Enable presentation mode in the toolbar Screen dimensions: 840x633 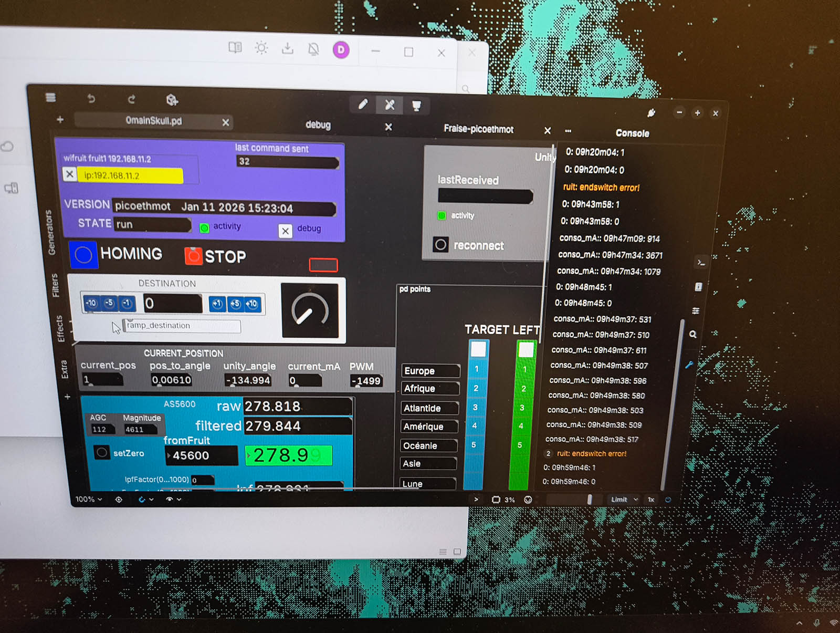pyautogui.click(x=416, y=106)
